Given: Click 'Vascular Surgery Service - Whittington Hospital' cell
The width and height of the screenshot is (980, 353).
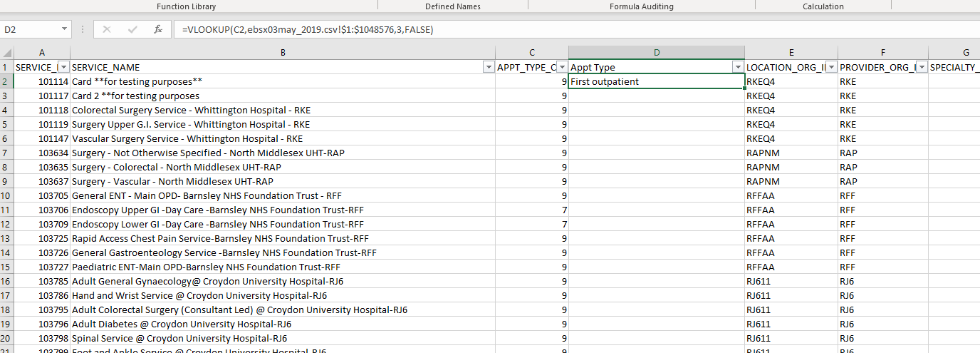Looking at the screenshot, I should click(283, 138).
